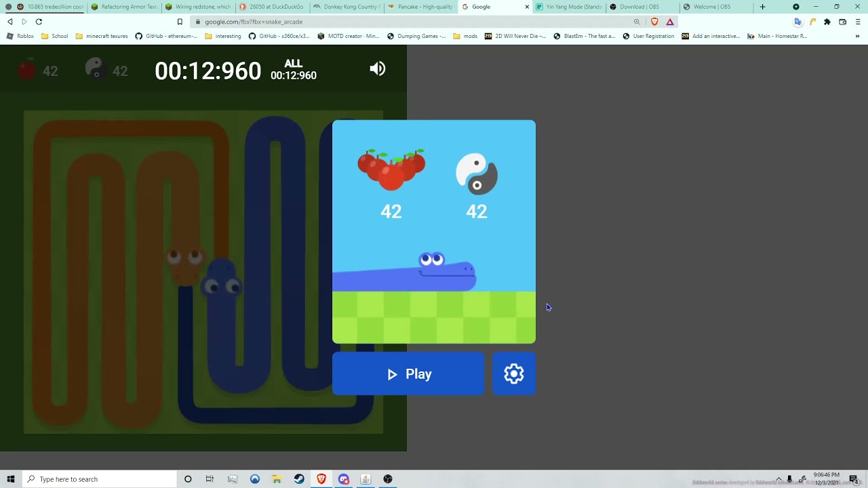868x488 pixels.
Task: Open the Windows Start menu
Action: click(x=10, y=479)
